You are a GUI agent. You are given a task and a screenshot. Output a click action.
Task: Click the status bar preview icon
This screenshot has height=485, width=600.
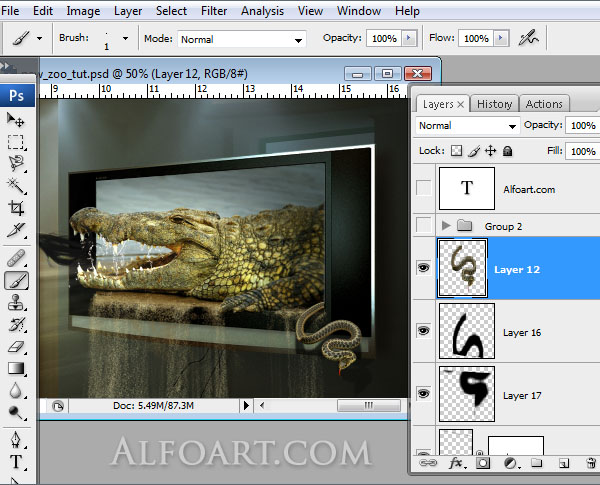pyautogui.click(x=57, y=406)
